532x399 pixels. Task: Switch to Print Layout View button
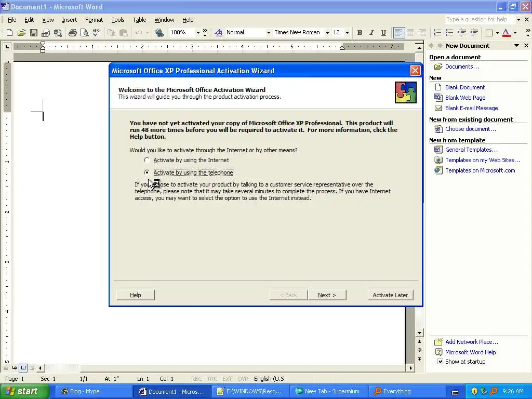point(23,367)
